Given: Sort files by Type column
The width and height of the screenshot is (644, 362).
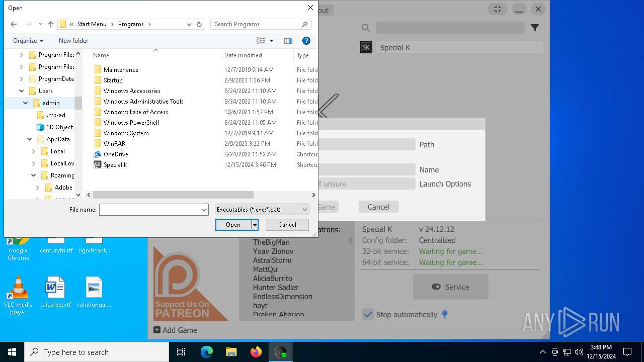Looking at the screenshot, I should pyautogui.click(x=303, y=55).
